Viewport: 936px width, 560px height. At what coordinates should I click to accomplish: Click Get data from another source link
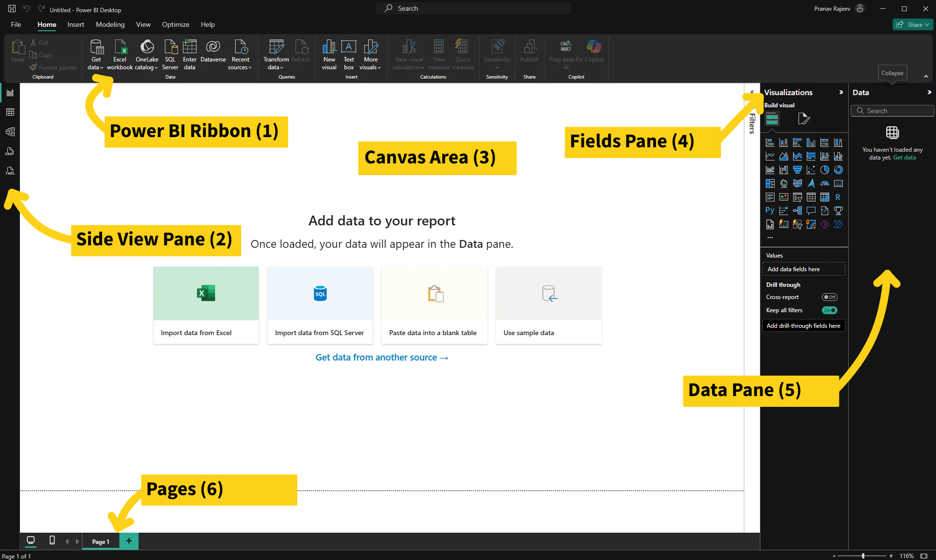(x=381, y=358)
